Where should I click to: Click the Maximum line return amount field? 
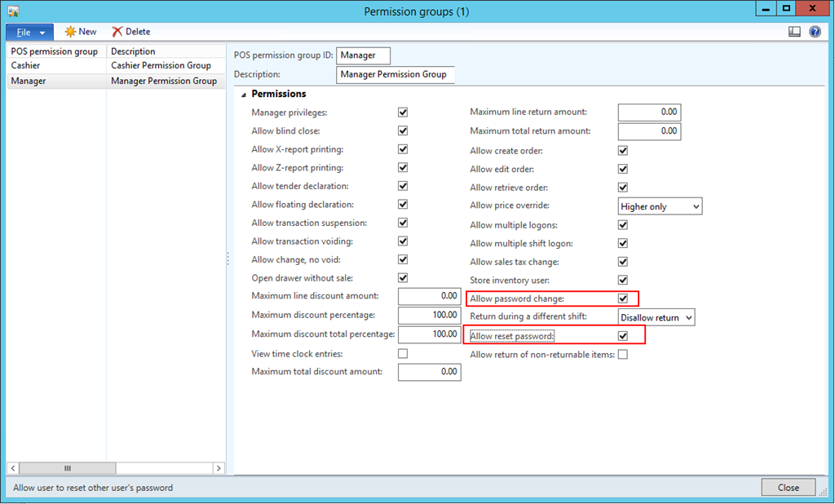click(649, 113)
